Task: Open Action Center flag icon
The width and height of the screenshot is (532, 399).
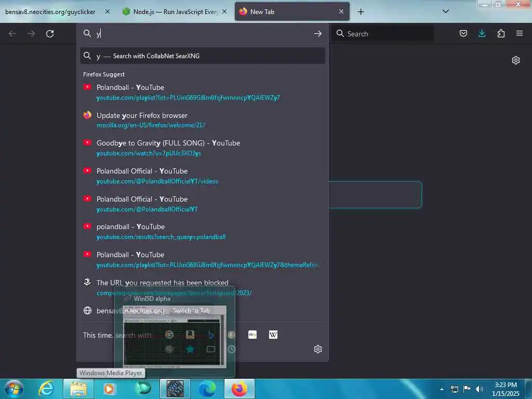Action: [467, 389]
